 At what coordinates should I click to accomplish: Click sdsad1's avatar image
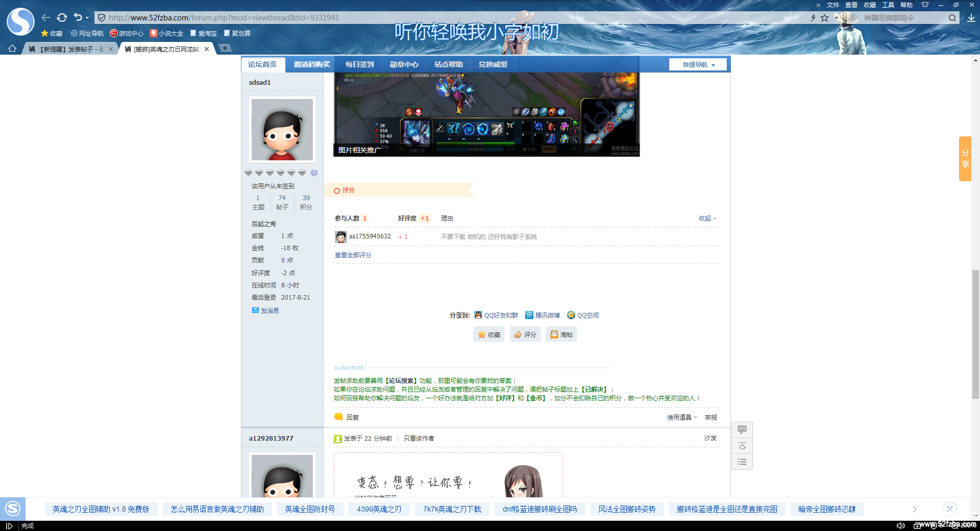point(282,130)
